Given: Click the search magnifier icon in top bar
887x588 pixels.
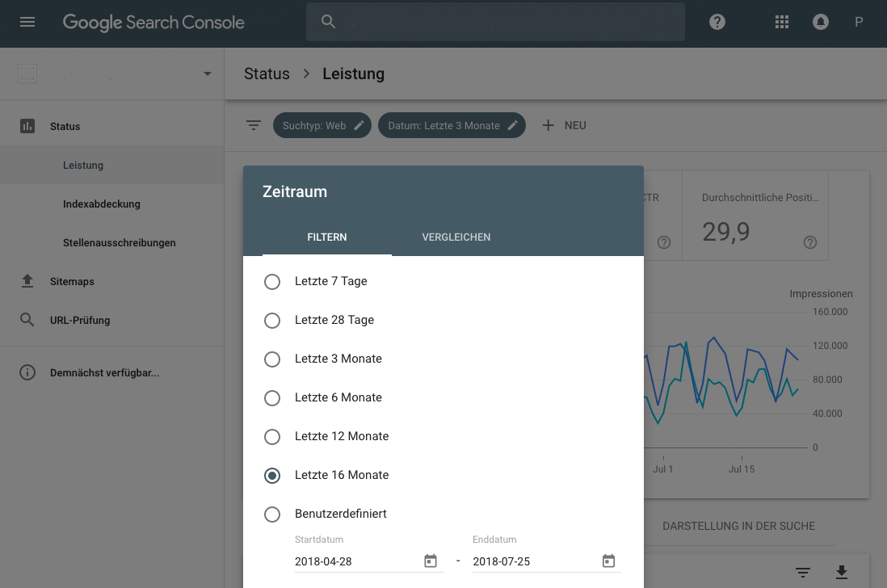Looking at the screenshot, I should click(x=328, y=22).
